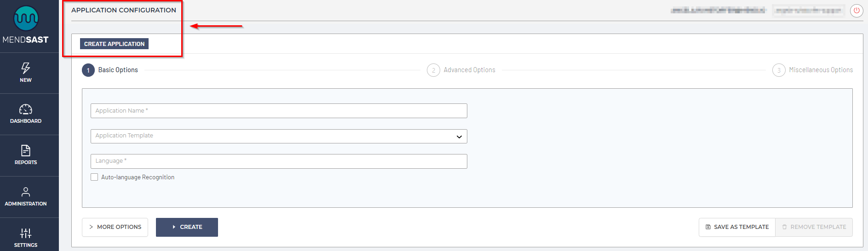Click the Language input field
868x251 pixels.
(278, 161)
